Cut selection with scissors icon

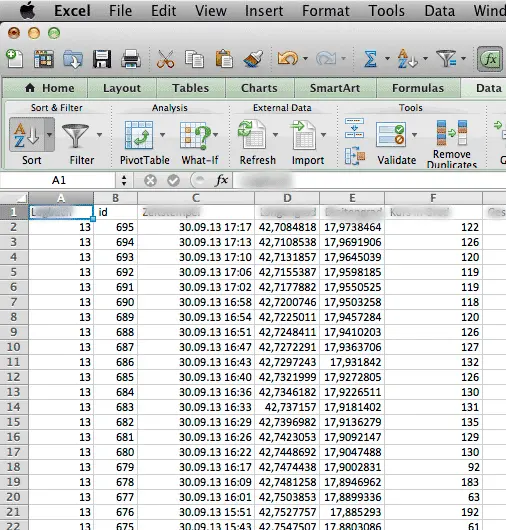tap(165, 59)
